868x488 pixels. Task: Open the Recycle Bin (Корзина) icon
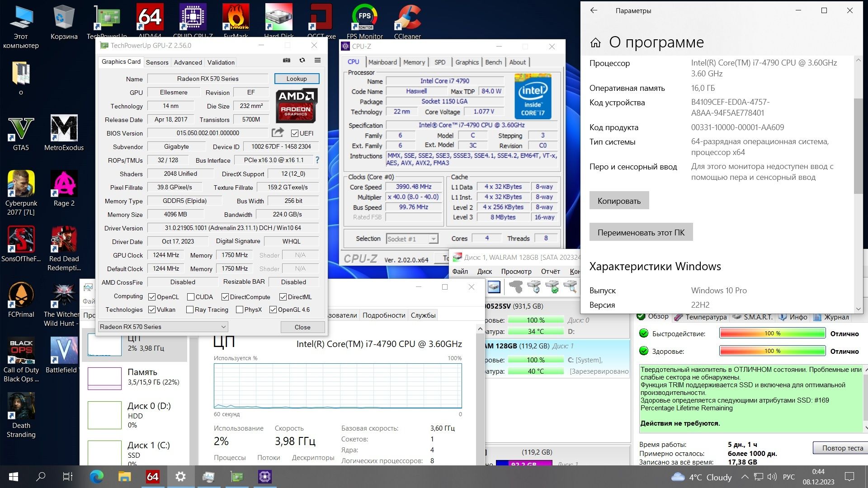(x=64, y=23)
